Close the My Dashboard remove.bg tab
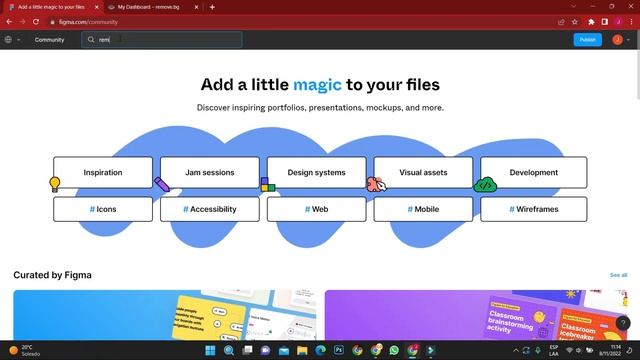Image resolution: width=640 pixels, height=360 pixels. (196, 7)
